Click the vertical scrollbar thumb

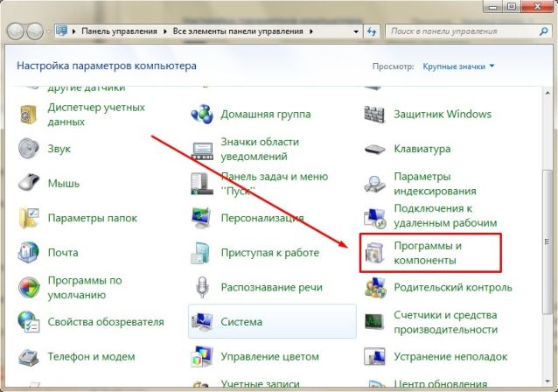pos(547,242)
